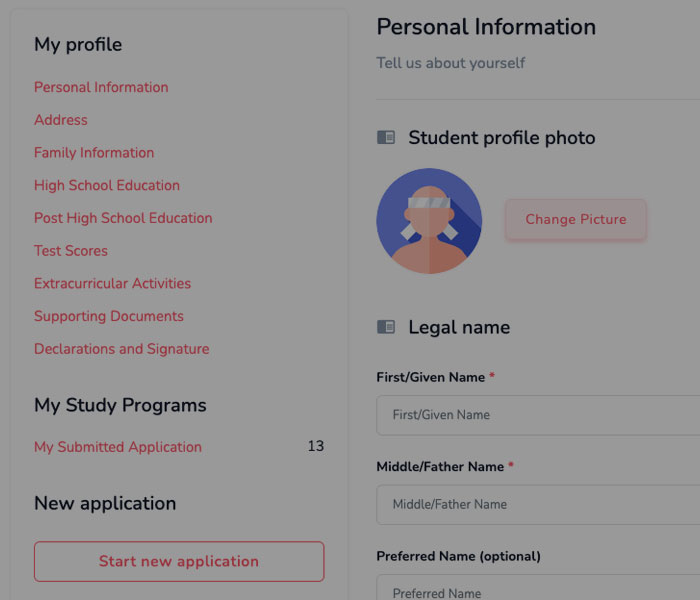The image size is (700, 600).
Task: Click the Start new application button
Action: click(x=179, y=561)
